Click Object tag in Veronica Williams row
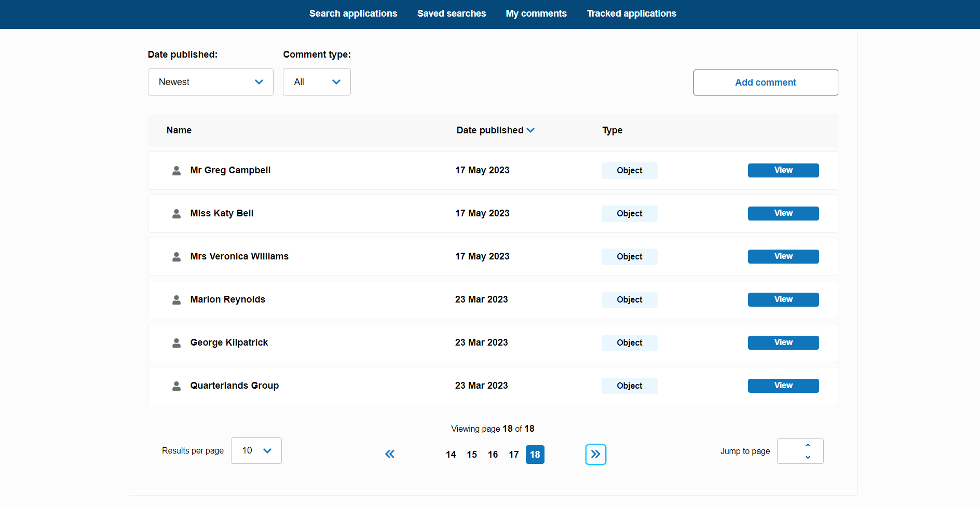 (630, 257)
